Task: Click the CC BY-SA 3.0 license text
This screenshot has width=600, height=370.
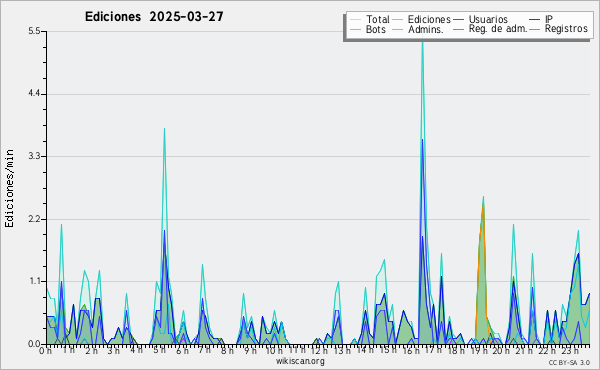Action: (569, 362)
